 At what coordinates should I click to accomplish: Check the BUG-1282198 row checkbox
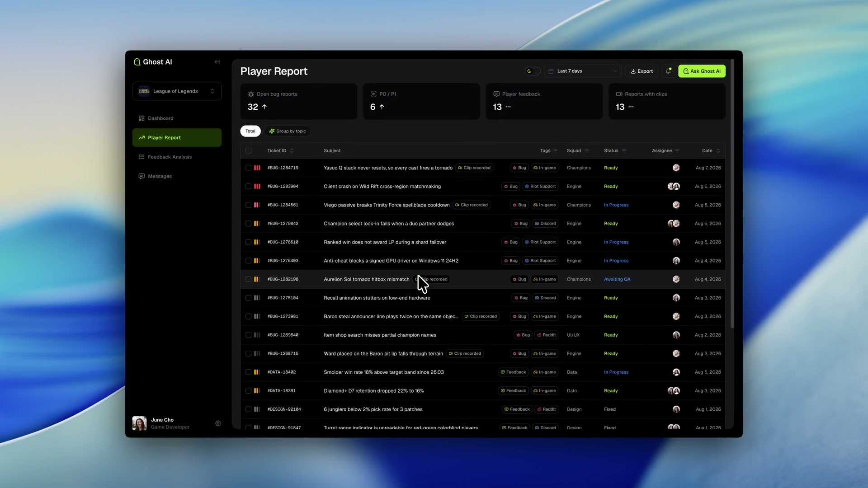(x=248, y=279)
